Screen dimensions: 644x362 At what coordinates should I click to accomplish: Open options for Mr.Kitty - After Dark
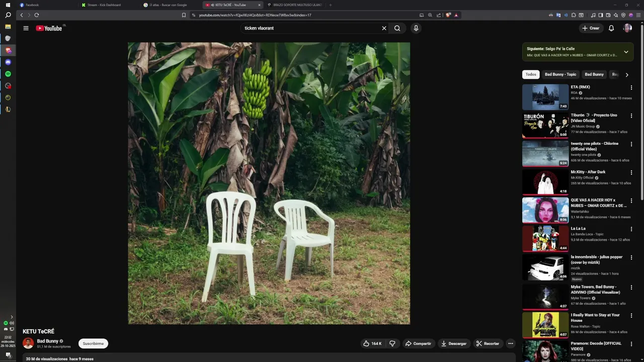[x=631, y=172]
